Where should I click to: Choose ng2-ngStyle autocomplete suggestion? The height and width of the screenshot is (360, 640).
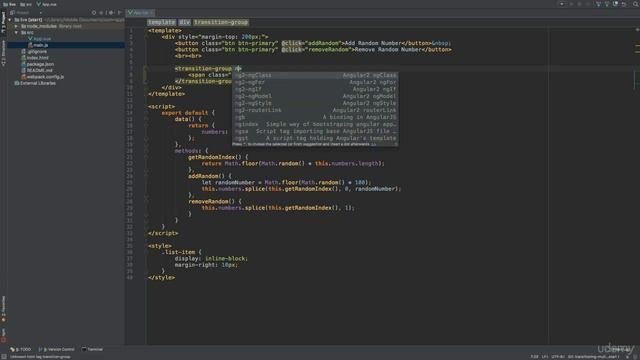pos(315,103)
